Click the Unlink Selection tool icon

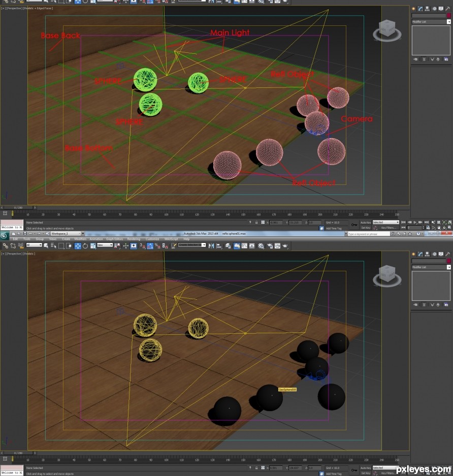pos(13,245)
